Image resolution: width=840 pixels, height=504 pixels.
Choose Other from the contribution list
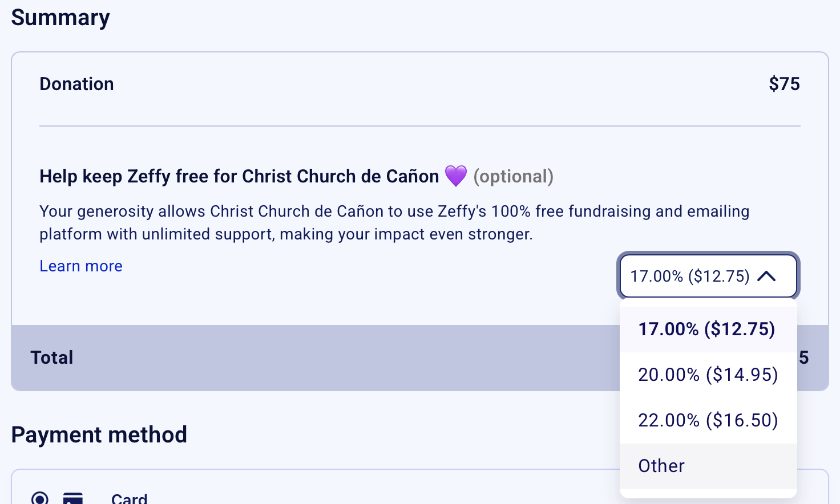pos(661,466)
